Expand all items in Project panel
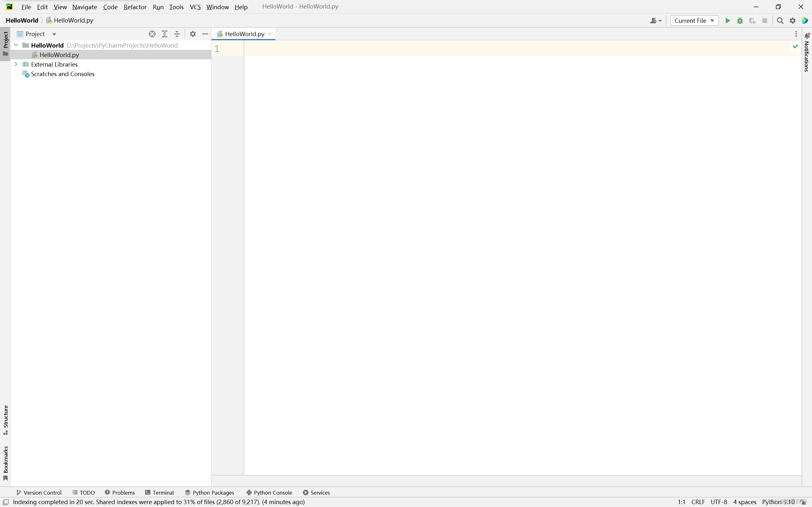The image size is (812, 507). tap(165, 34)
